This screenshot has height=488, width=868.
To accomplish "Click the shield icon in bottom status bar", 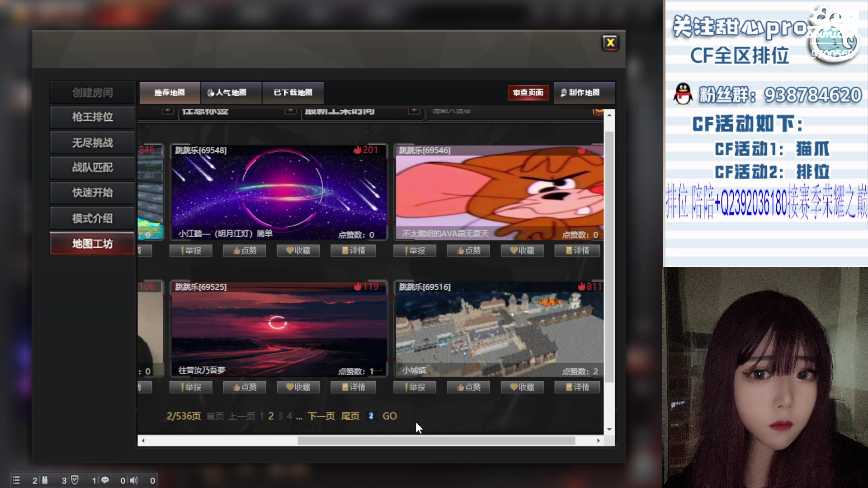I will 75,480.
